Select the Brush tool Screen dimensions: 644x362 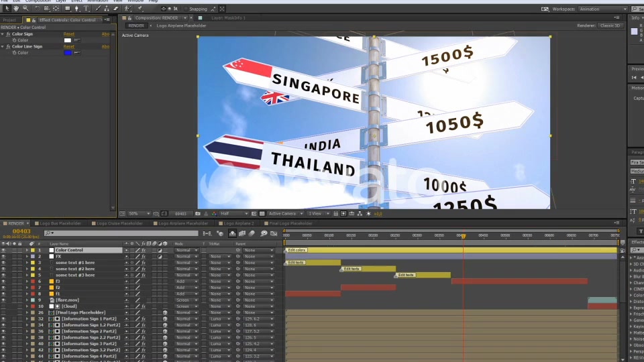pyautogui.click(x=98, y=8)
